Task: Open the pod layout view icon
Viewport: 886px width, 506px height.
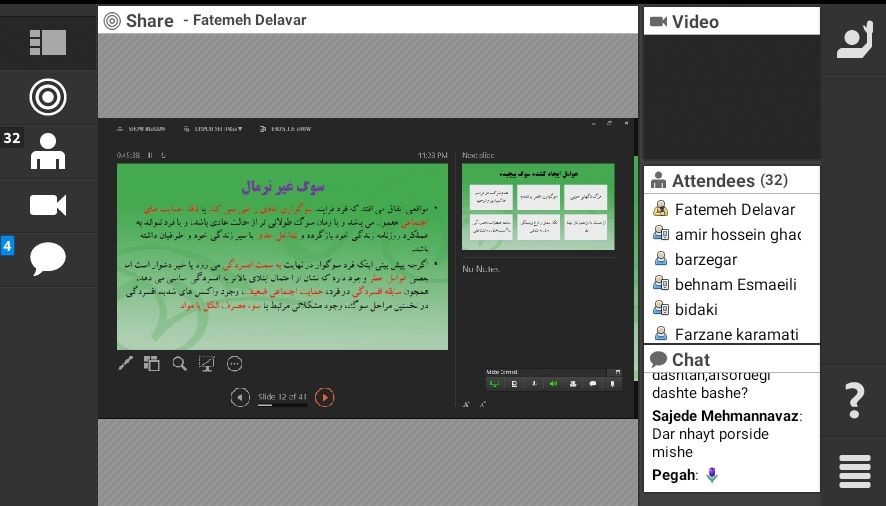Action: point(47,42)
